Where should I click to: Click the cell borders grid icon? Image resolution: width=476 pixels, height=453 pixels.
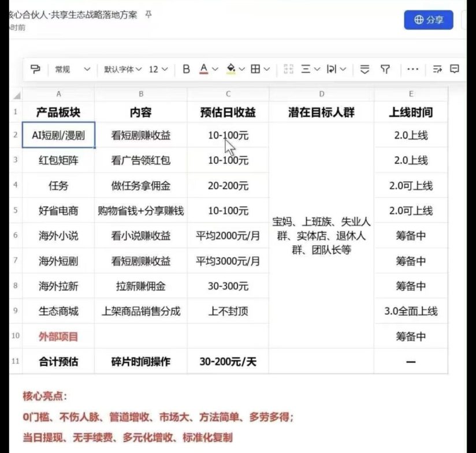(x=255, y=69)
